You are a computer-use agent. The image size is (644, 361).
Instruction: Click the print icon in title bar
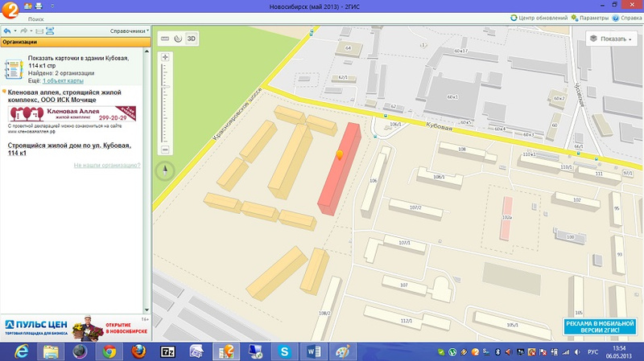37,6
